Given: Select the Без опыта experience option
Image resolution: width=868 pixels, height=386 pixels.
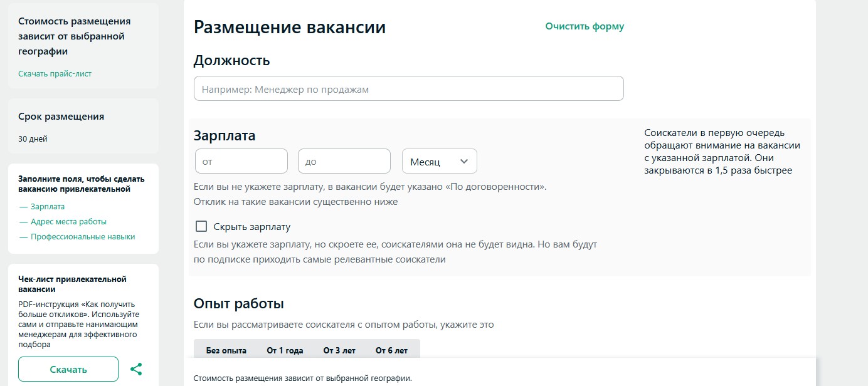Looking at the screenshot, I should (226, 350).
